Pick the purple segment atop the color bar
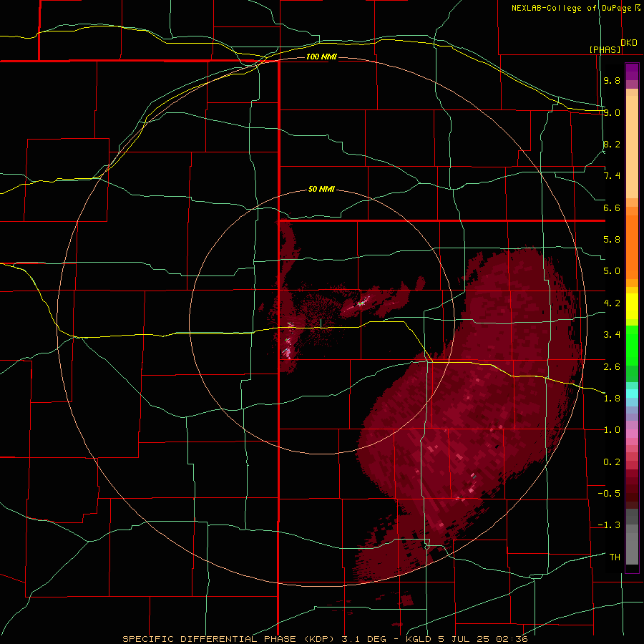The image size is (644, 644). click(x=632, y=72)
